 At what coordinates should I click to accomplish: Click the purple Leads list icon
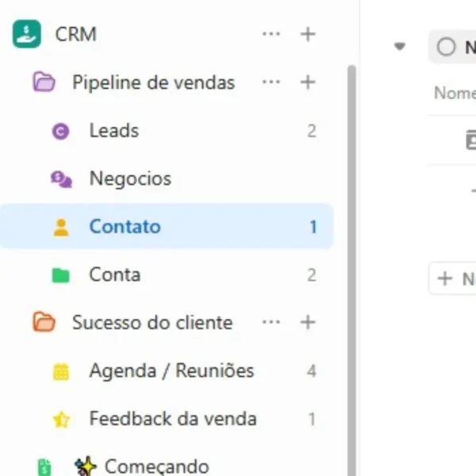tap(60, 131)
